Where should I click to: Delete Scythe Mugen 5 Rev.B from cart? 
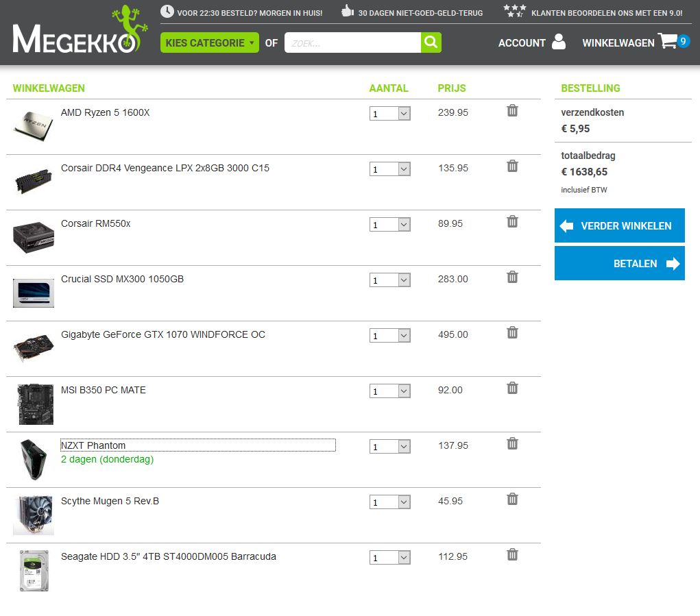coord(512,499)
